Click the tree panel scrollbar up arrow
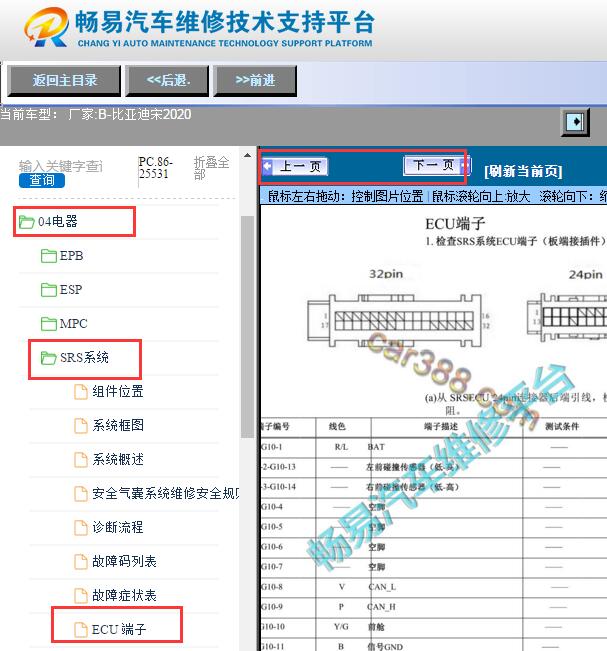The image size is (607, 651). [x=247, y=156]
